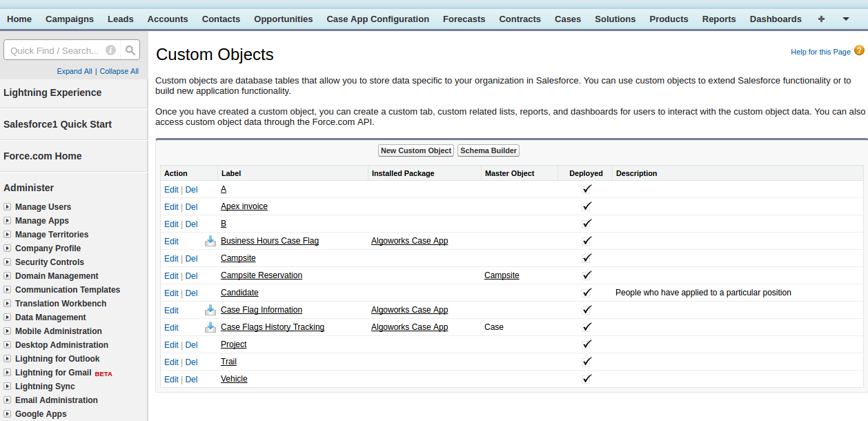Viewport: 868px width, 421px height.
Task: Click the Help for this Page question icon
Action: (859, 50)
